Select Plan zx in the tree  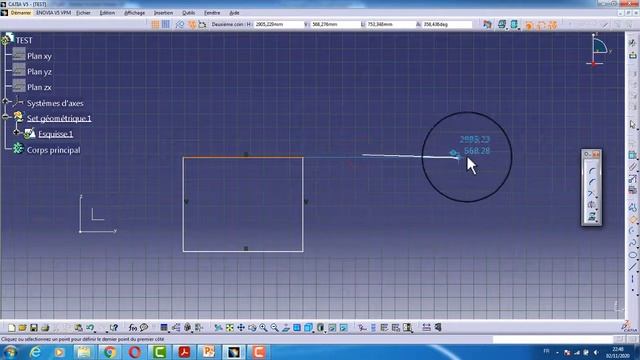tap(39, 87)
